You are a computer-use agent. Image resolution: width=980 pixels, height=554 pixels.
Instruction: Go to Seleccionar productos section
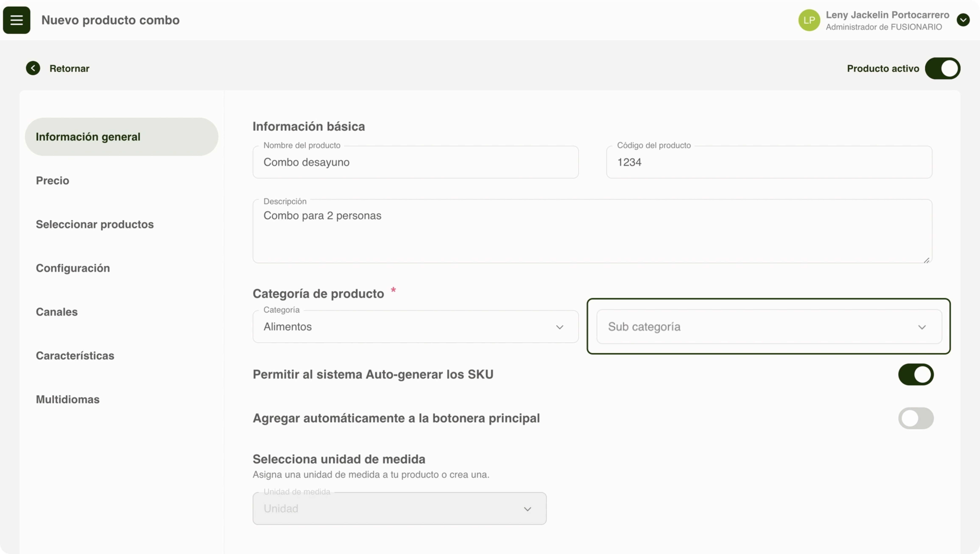[x=95, y=224]
